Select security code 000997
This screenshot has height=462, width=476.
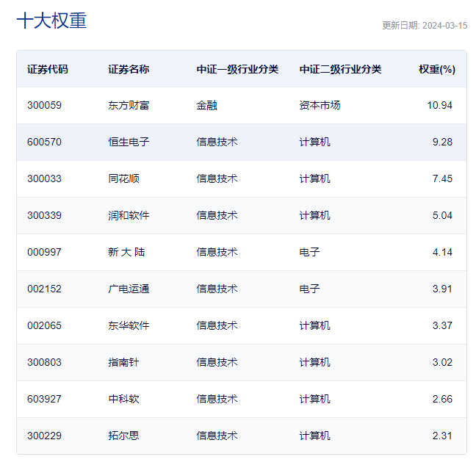tap(44, 252)
